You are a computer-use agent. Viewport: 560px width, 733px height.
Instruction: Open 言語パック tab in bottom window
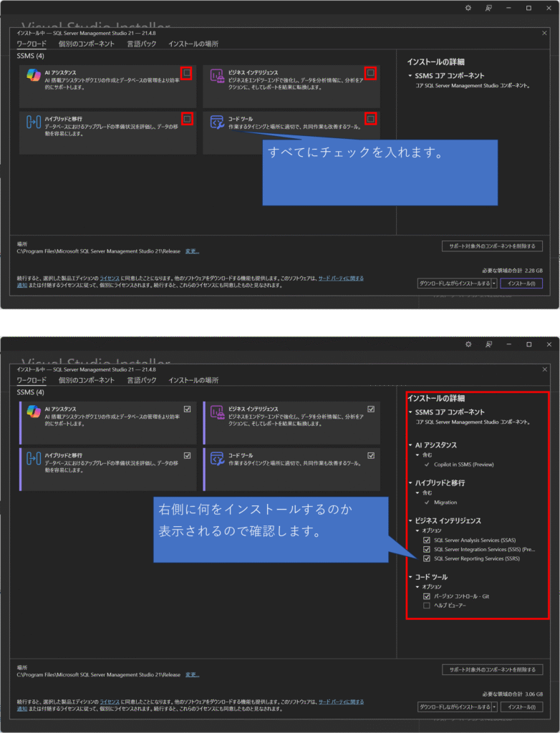pos(141,380)
